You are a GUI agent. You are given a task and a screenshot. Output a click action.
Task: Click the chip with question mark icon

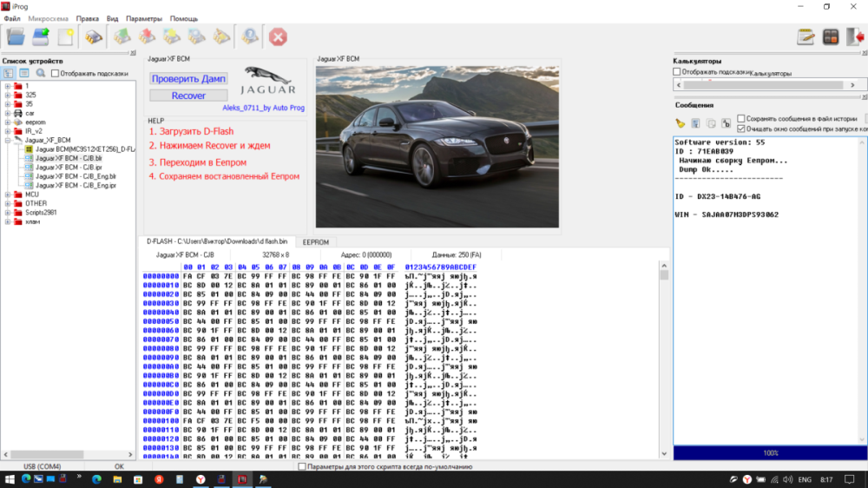coord(250,36)
